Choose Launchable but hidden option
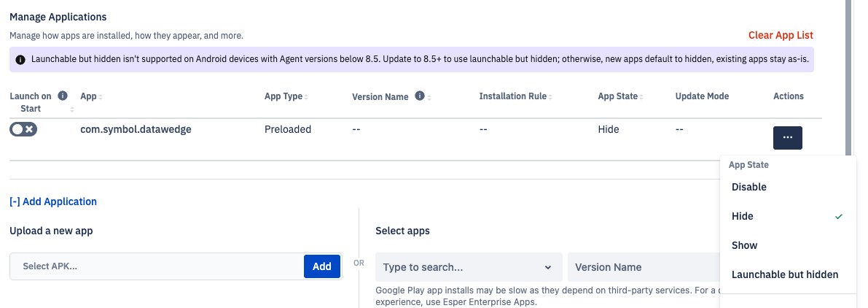Image resolution: width=868 pixels, height=308 pixels. pos(788,274)
